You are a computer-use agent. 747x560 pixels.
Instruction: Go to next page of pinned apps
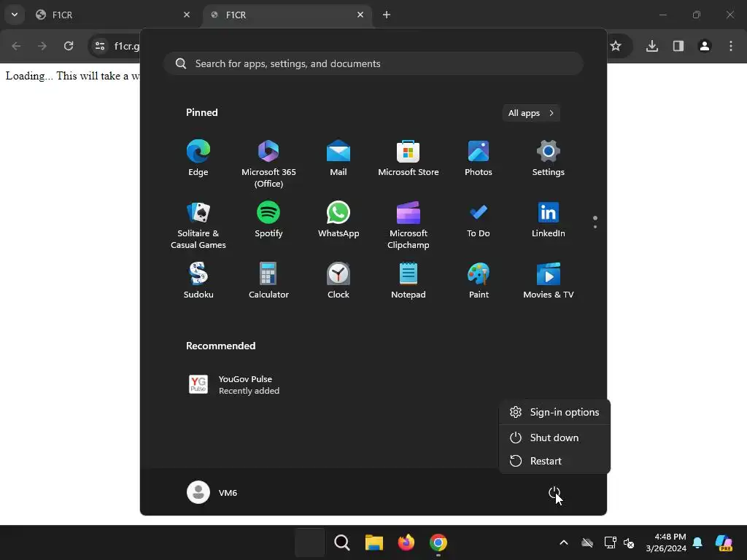click(x=595, y=227)
